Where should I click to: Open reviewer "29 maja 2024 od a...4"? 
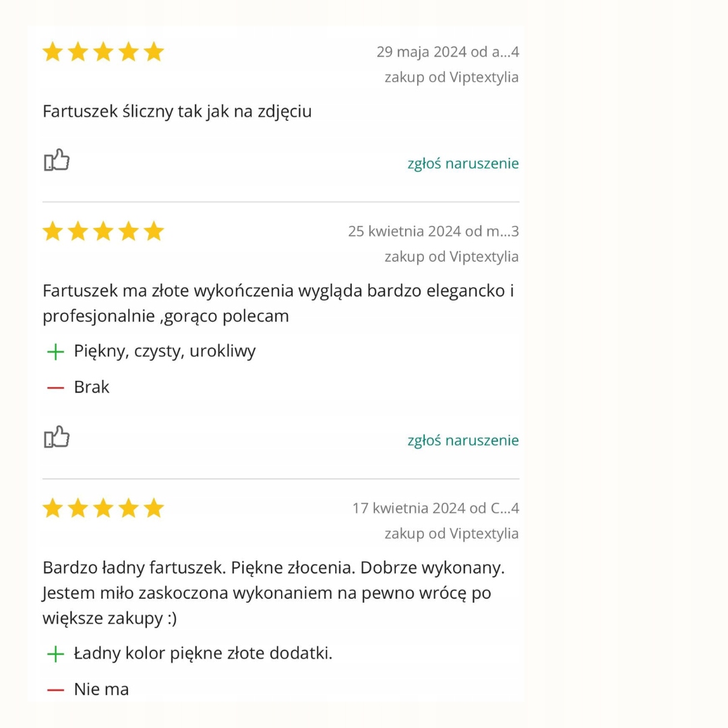point(448,52)
